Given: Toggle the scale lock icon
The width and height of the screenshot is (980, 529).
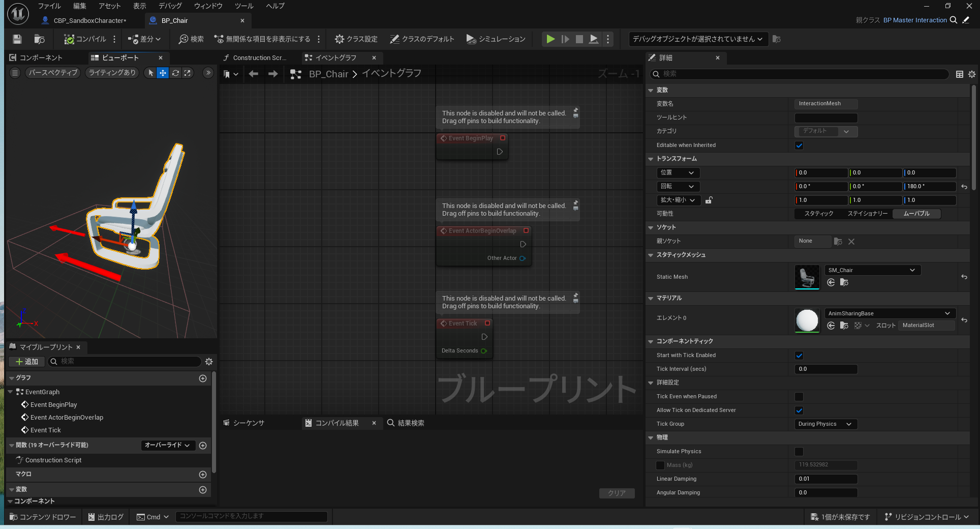Looking at the screenshot, I should tap(709, 200).
